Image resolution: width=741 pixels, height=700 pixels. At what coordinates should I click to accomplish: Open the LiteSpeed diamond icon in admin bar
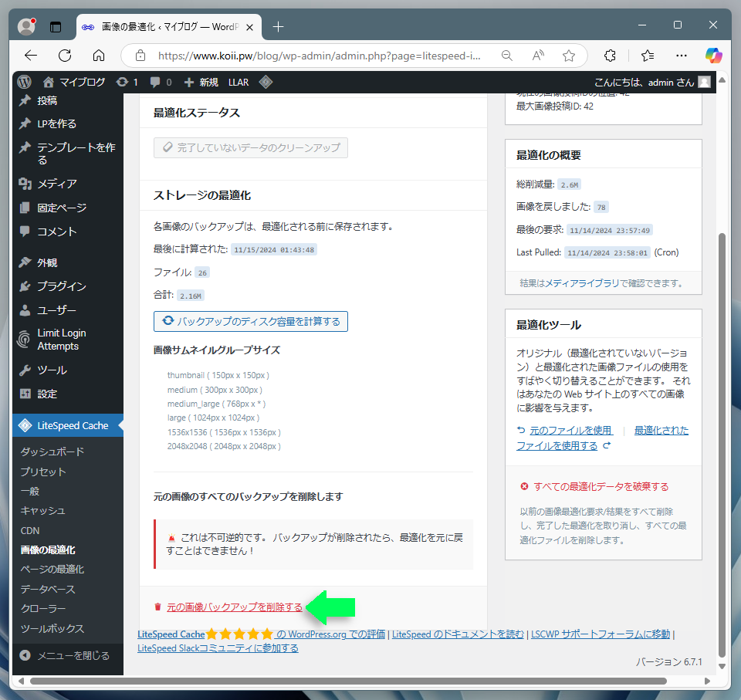266,83
